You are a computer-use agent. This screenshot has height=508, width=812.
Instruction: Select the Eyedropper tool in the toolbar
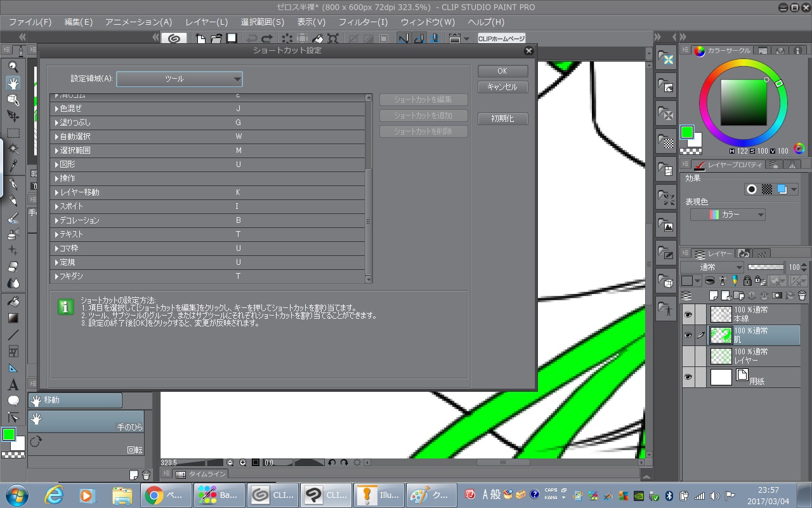[x=13, y=166]
